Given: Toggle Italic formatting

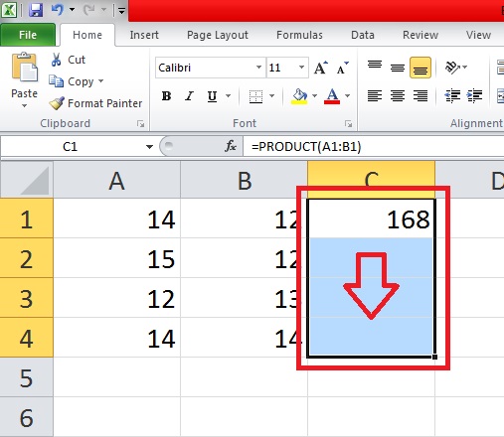Looking at the screenshot, I should click(x=189, y=96).
